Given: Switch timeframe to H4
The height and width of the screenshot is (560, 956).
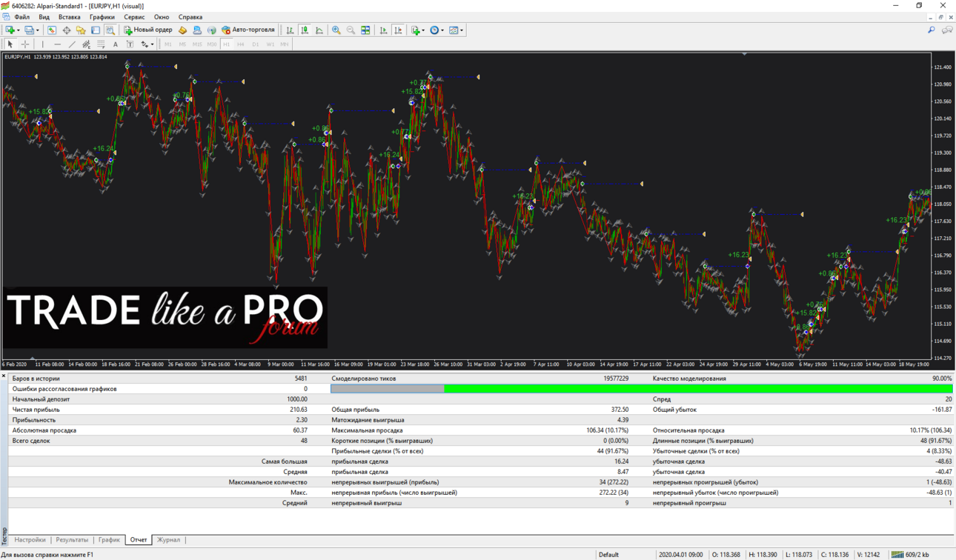Looking at the screenshot, I should [241, 44].
